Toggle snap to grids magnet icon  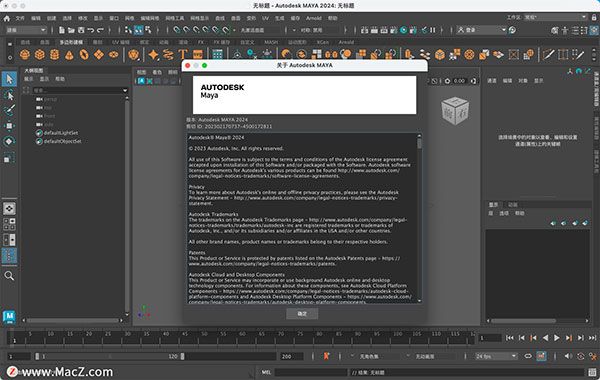point(176,30)
